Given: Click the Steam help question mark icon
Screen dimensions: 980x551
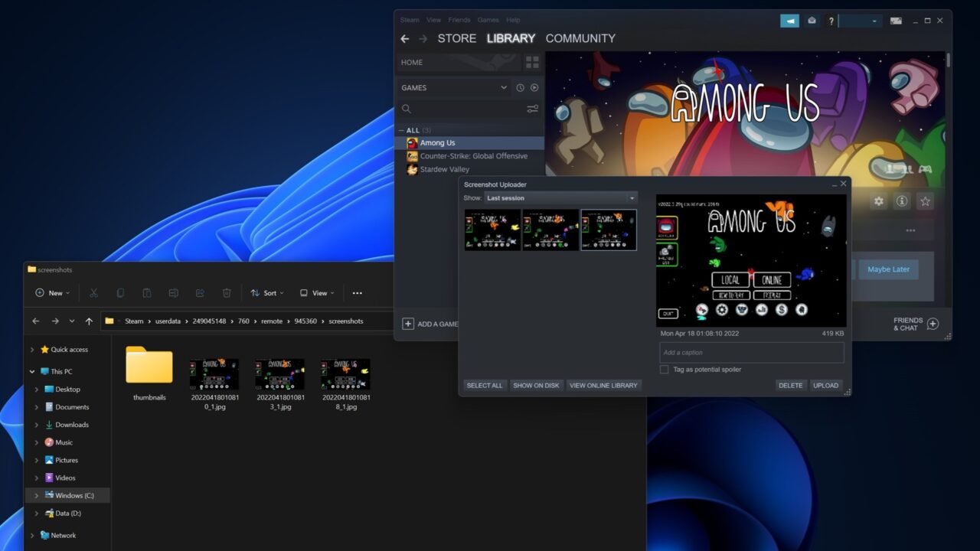Looking at the screenshot, I should coord(831,21).
